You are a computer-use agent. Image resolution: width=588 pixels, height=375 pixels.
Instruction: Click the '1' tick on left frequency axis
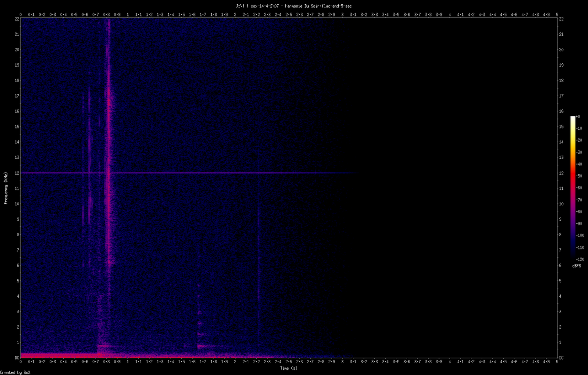pyautogui.click(x=17, y=342)
